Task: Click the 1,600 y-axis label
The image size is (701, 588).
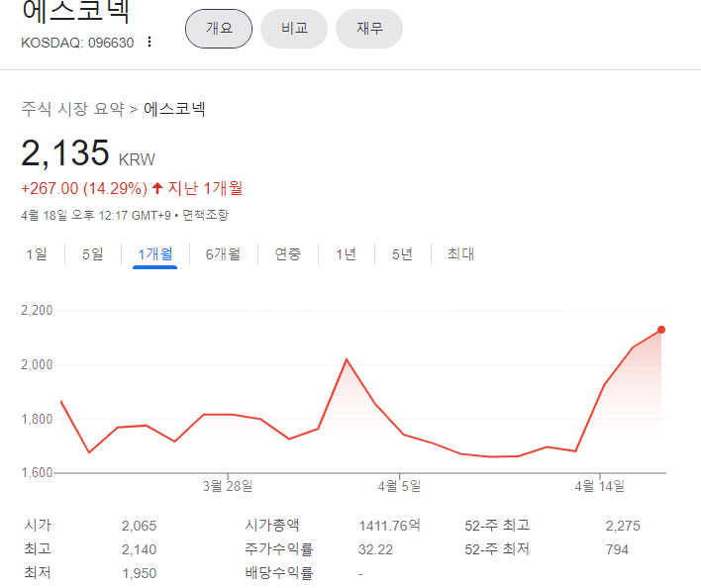Action: pos(37,473)
